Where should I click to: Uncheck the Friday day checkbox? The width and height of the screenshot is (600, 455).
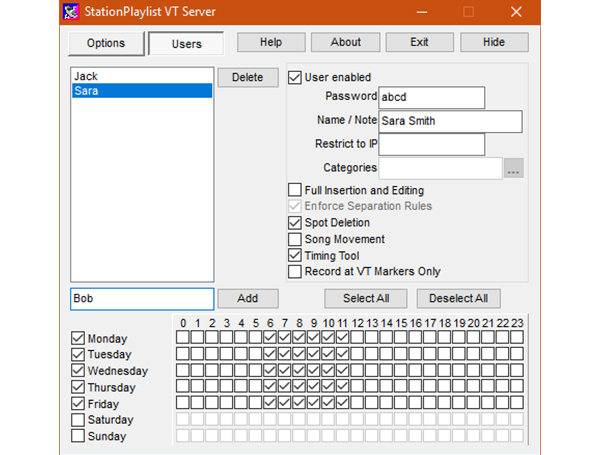coord(78,403)
